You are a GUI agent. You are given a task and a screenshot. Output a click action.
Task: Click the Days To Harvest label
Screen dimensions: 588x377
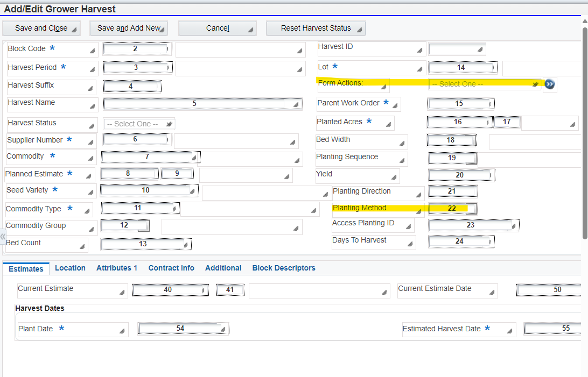click(x=359, y=240)
